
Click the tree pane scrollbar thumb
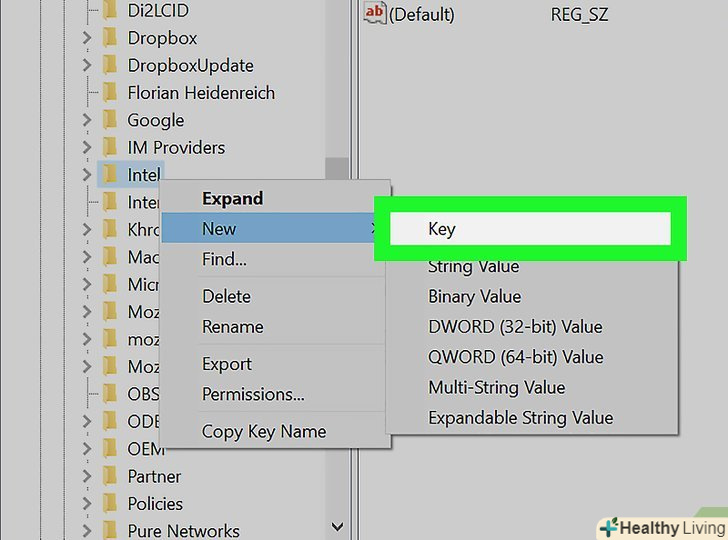pos(337,169)
